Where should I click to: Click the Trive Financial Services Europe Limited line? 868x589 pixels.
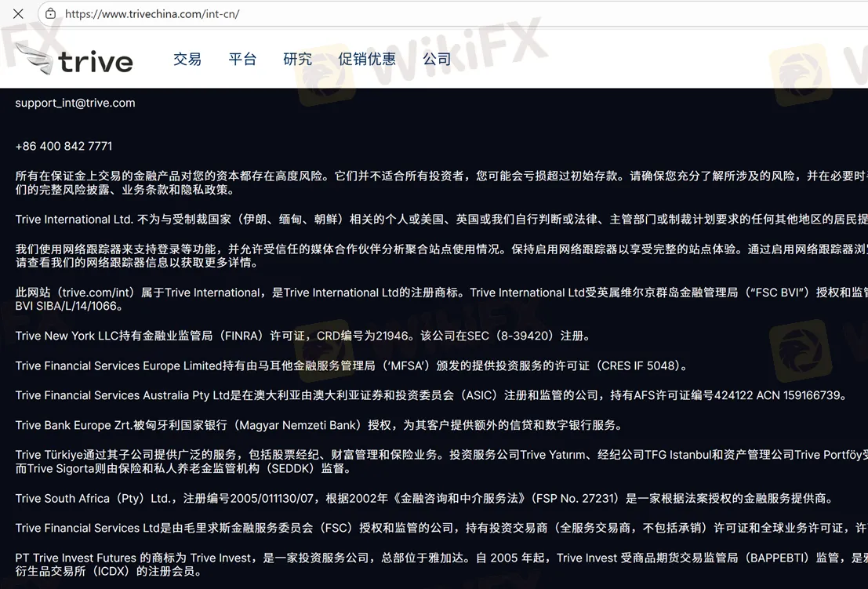click(351, 366)
